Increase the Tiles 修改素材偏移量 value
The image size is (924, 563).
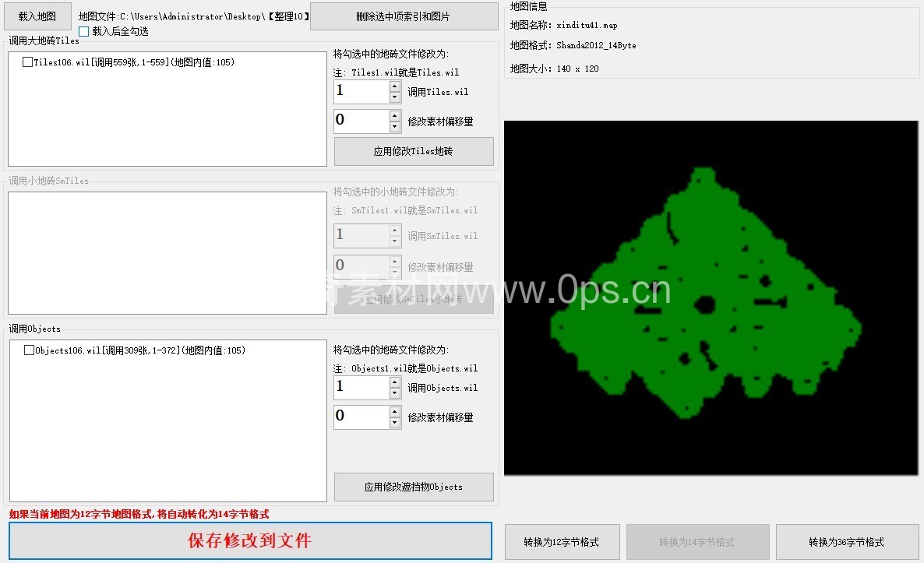coord(395,116)
